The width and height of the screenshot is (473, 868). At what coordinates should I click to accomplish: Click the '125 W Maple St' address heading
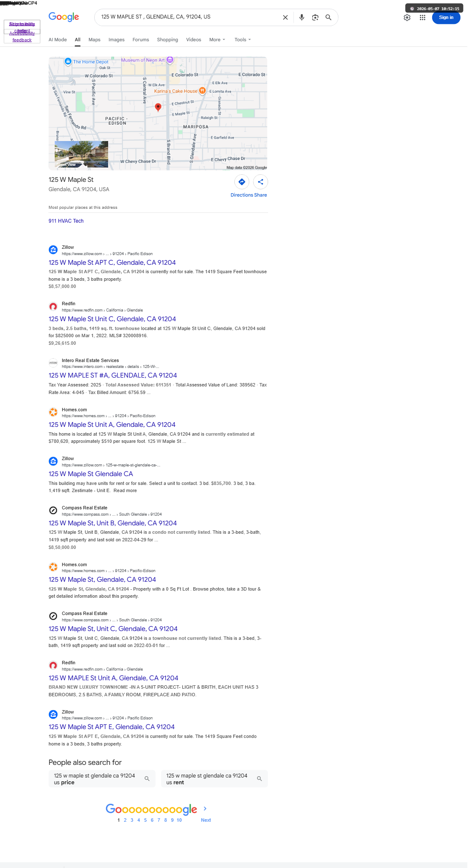tap(71, 180)
